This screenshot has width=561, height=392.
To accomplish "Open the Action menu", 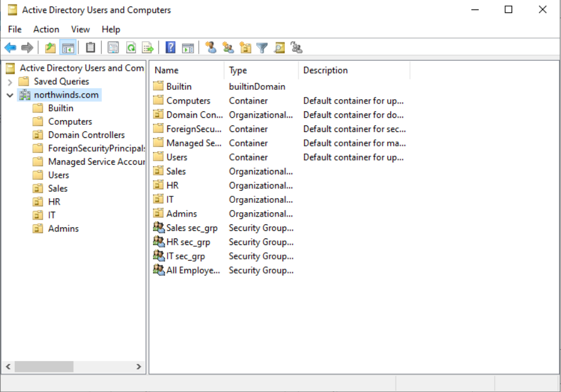I will click(x=46, y=29).
